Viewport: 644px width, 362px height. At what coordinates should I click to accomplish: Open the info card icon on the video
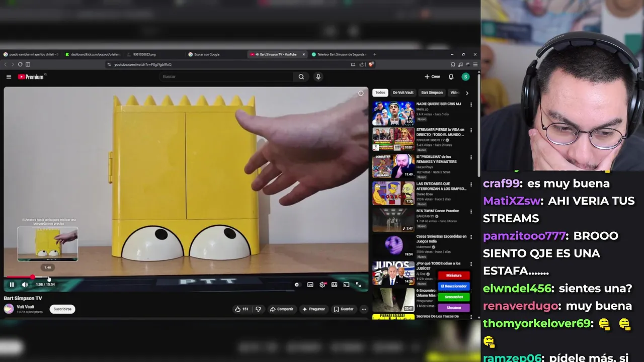361,94
